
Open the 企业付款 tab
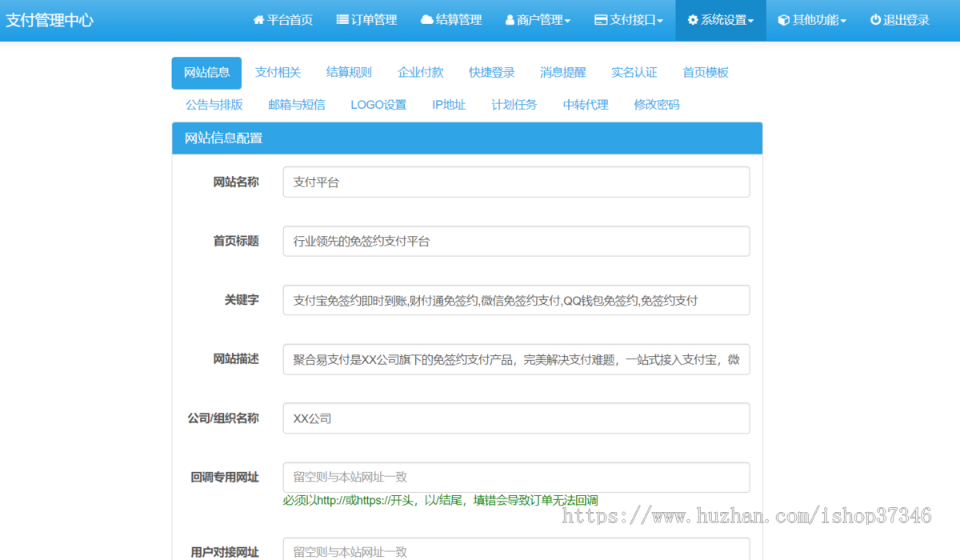[420, 73]
